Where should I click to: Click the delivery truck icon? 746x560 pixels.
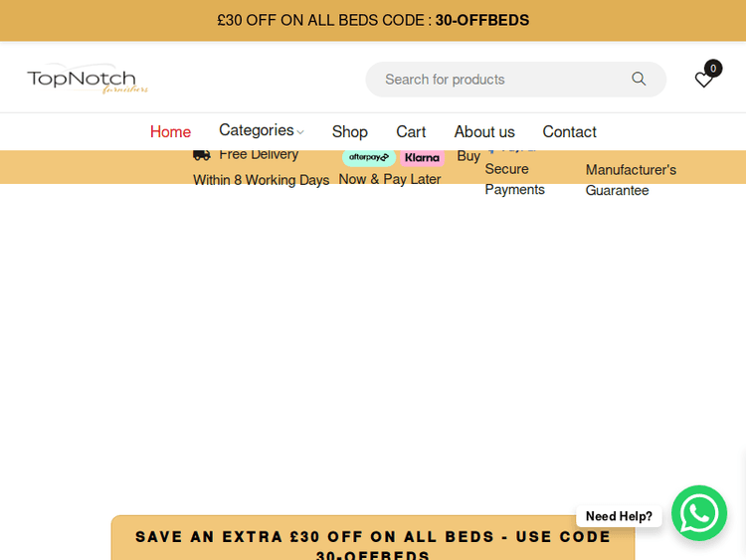(x=202, y=154)
